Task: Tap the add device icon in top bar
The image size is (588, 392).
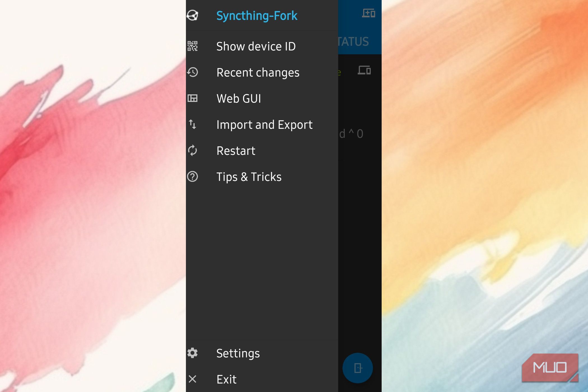Action: point(368,13)
